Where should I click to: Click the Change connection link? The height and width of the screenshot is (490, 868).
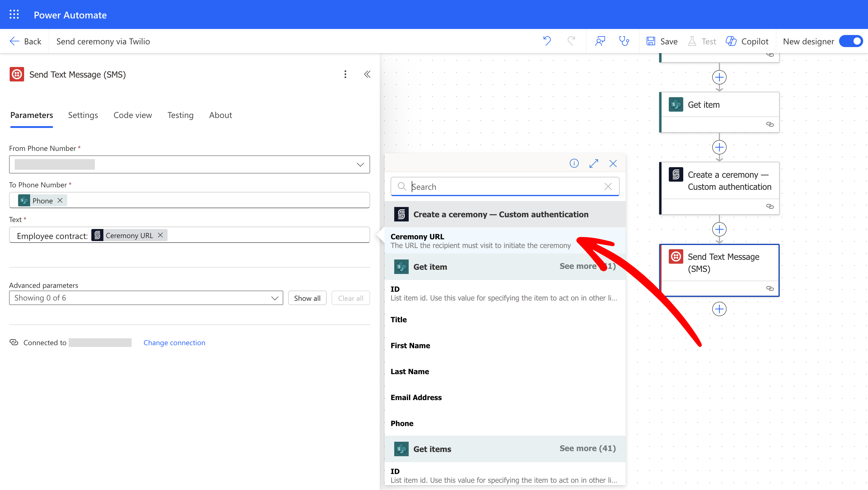pos(174,343)
